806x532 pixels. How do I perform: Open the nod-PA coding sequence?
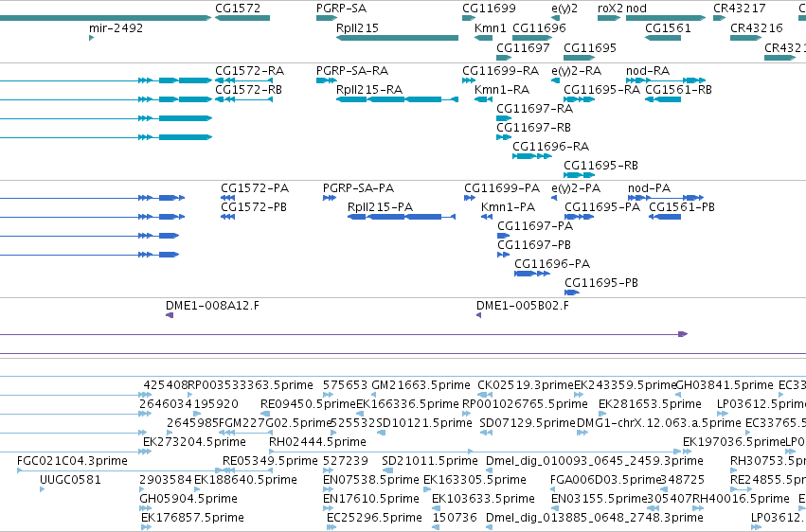pyautogui.click(x=666, y=198)
